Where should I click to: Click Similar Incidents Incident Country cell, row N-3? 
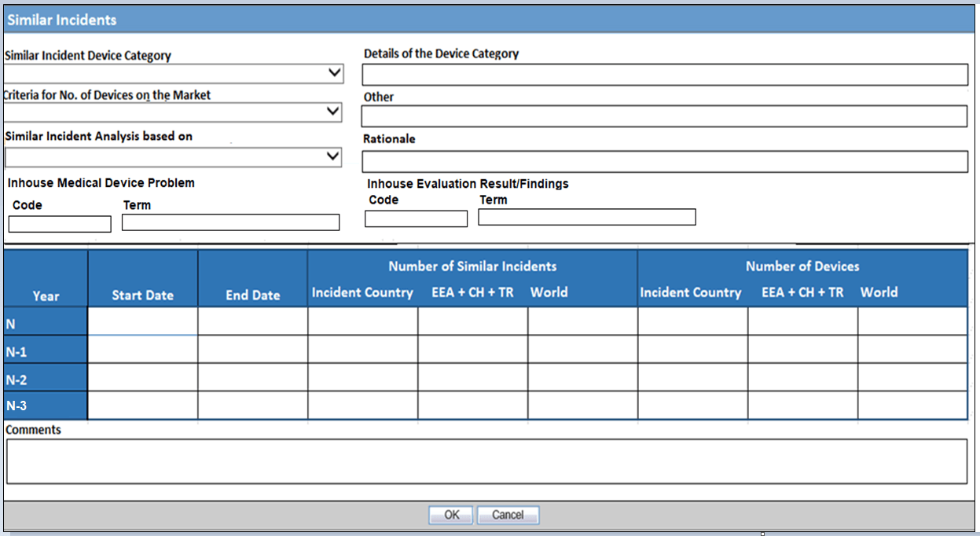pyautogui.click(x=362, y=406)
